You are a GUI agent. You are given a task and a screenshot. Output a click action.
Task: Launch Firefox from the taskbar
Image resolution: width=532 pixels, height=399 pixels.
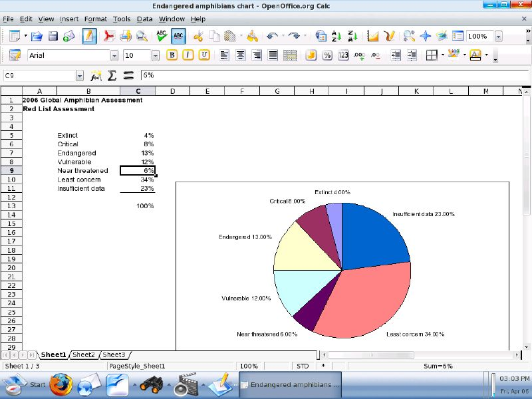pos(61,385)
